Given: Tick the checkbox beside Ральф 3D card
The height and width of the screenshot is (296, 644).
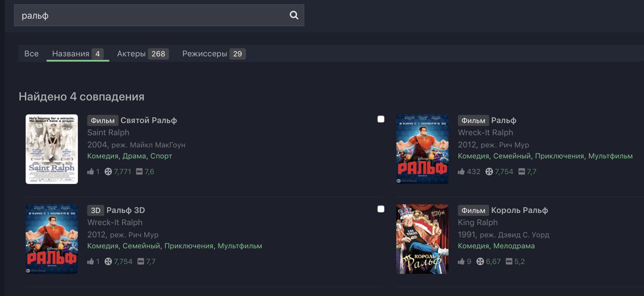Looking at the screenshot, I should click(381, 209).
